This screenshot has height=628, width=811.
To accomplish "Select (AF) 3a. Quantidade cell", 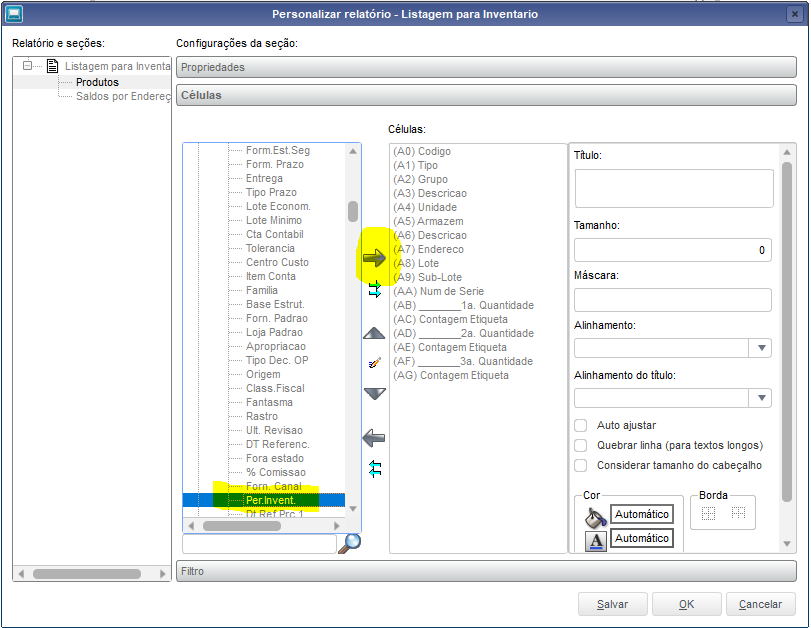I will click(x=463, y=361).
